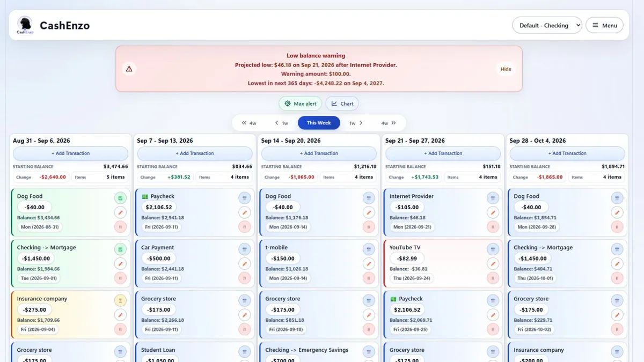Screen dimensions: 644x362
Task: Pause the Checking -> Mortgage transaction dated 2026-10-01
Action: 617,278
